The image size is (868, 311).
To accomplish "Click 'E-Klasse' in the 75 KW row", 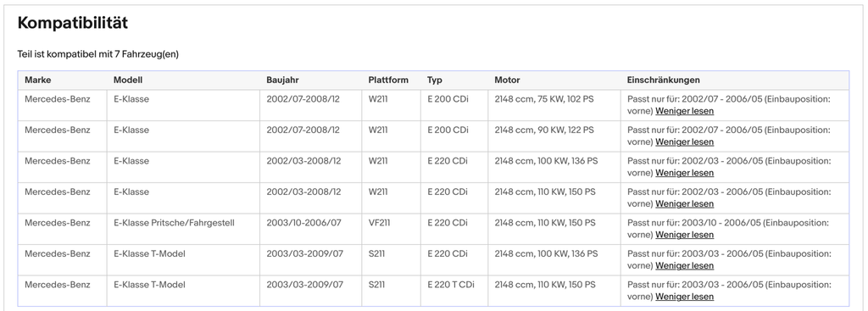I will tap(131, 99).
